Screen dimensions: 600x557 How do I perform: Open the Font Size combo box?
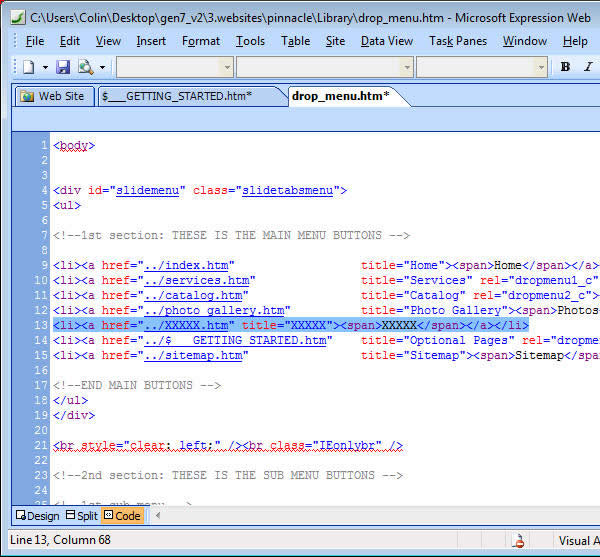click(x=481, y=67)
